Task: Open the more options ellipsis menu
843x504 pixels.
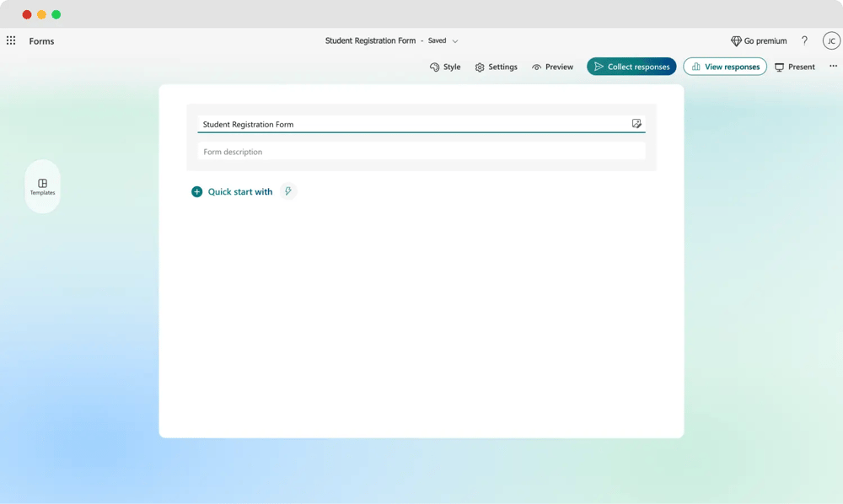Action: tap(833, 67)
